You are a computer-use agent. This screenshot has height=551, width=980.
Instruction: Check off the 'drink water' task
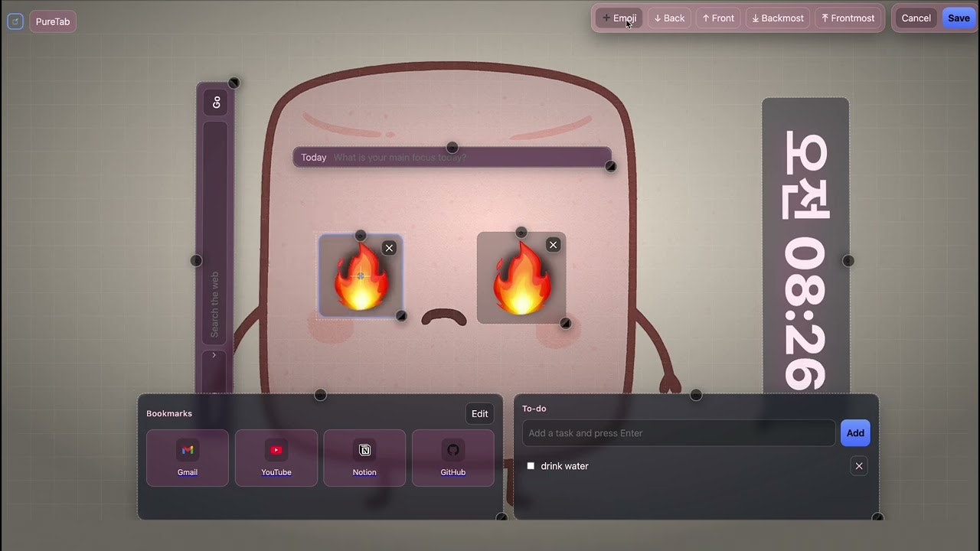tap(531, 466)
